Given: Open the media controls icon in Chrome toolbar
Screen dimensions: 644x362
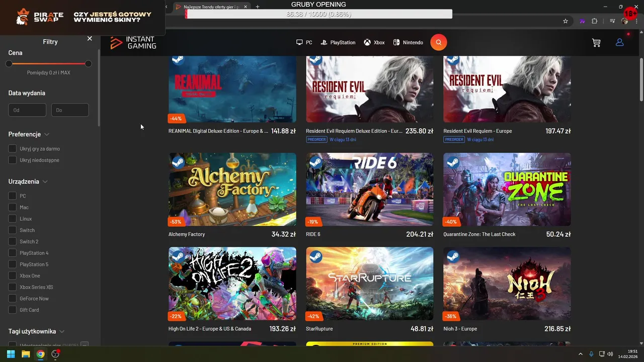Looking at the screenshot, I should [x=612, y=21].
